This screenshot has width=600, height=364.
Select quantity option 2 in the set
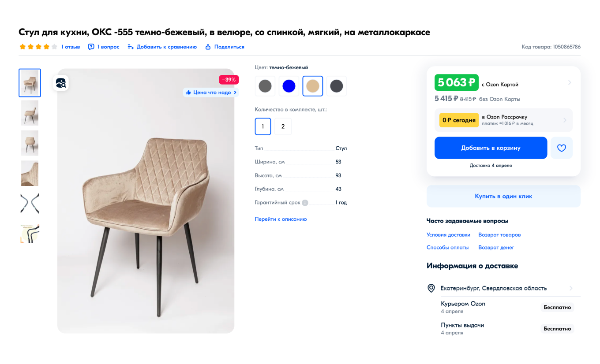(283, 126)
